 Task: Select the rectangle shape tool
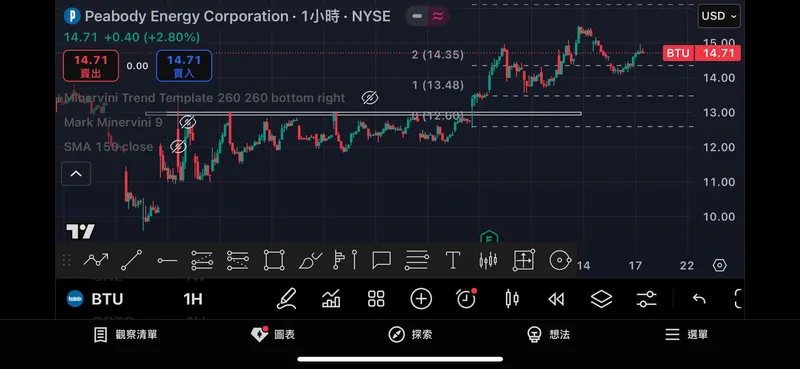tap(274, 260)
